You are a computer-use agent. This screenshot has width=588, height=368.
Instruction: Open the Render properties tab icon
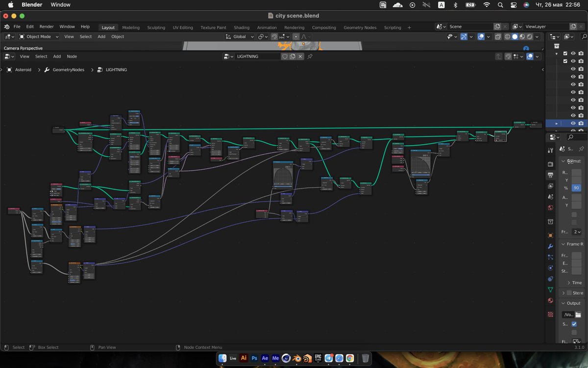(x=550, y=164)
